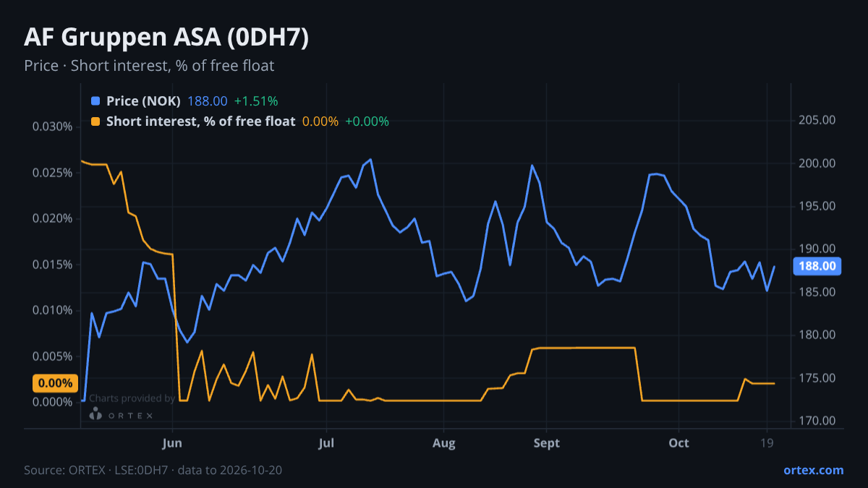Click the 0.015% left axis label
Viewport: 868px width, 488px height.
coord(53,265)
